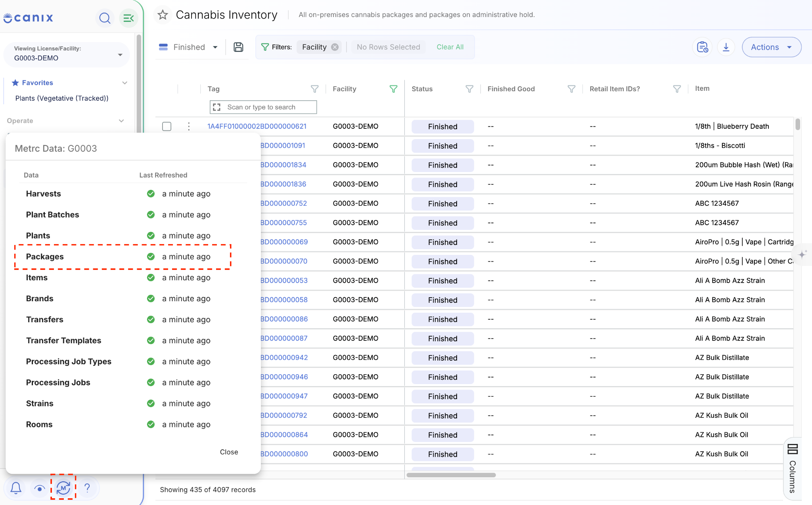Image resolution: width=812 pixels, height=505 pixels.
Task: Toggle the eye visibility icon
Action: click(40, 488)
